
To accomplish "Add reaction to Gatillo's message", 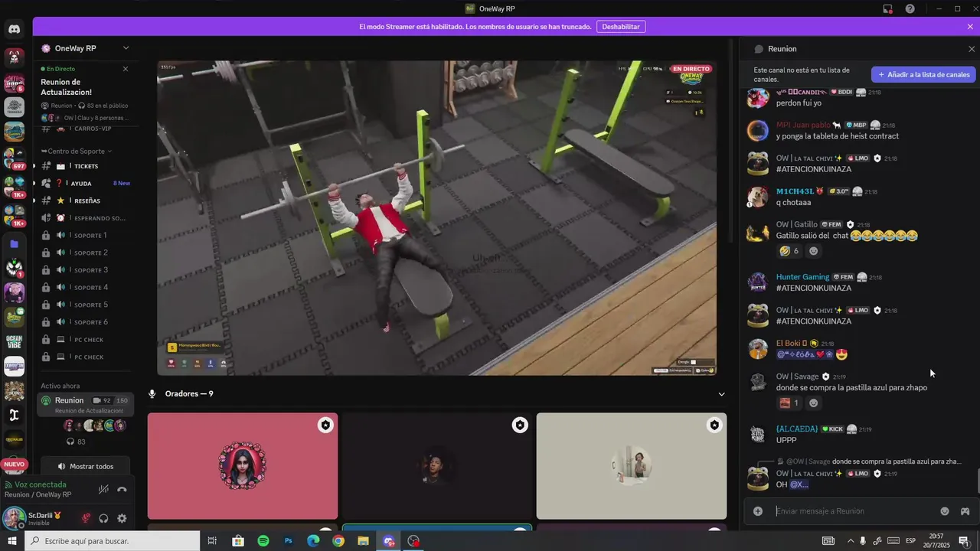I will click(814, 251).
